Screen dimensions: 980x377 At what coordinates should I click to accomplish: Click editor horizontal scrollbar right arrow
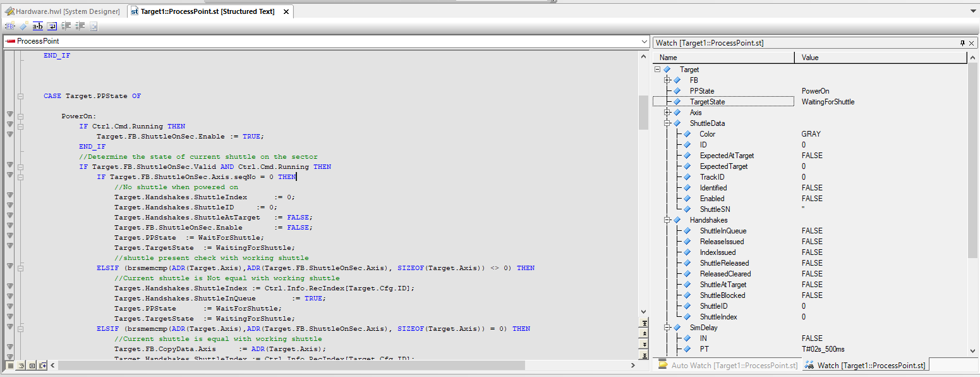[x=633, y=366]
